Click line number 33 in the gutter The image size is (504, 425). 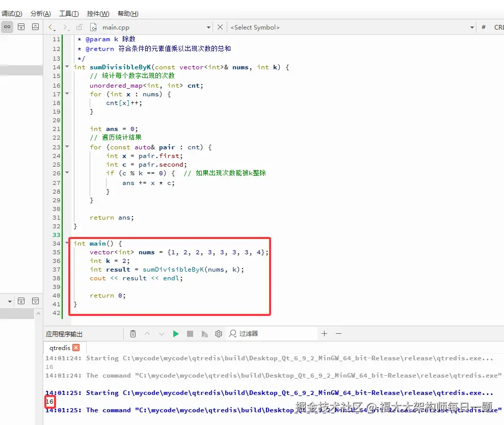56,235
